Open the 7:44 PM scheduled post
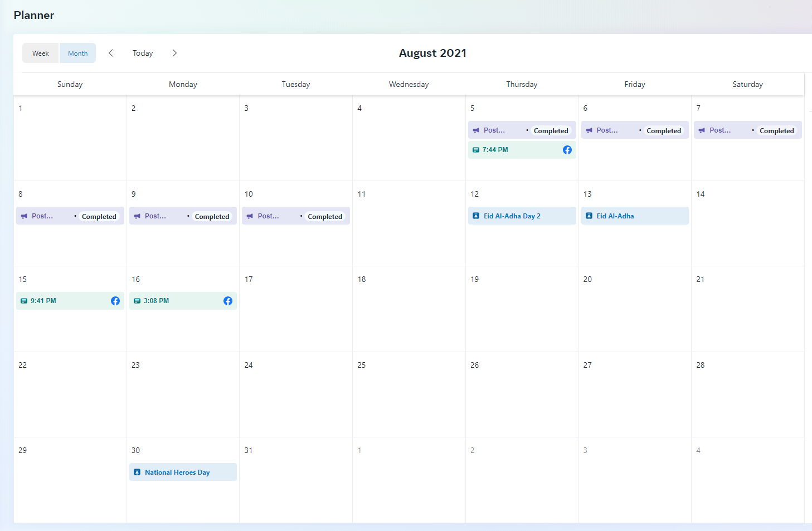 (522, 150)
